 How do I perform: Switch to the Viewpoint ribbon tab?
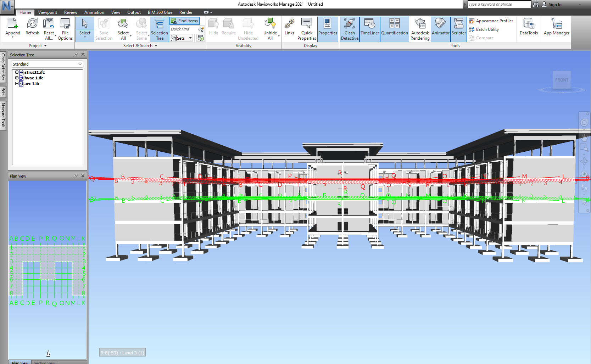point(48,12)
